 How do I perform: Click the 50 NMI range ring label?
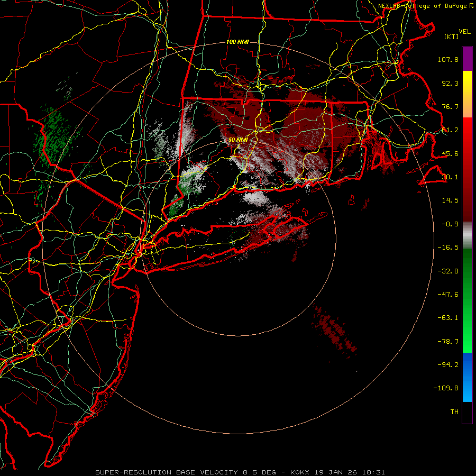239,140
